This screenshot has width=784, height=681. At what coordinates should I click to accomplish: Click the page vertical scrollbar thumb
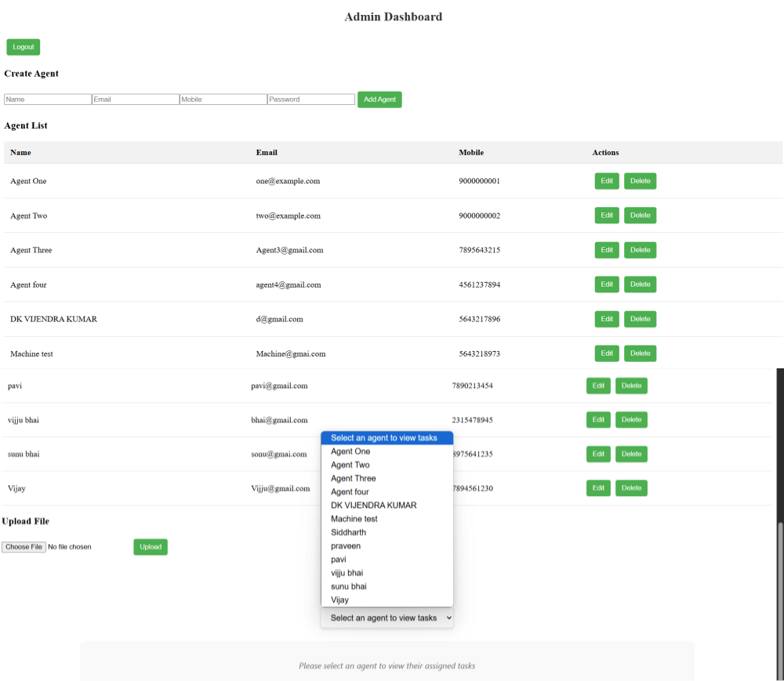coord(780,599)
